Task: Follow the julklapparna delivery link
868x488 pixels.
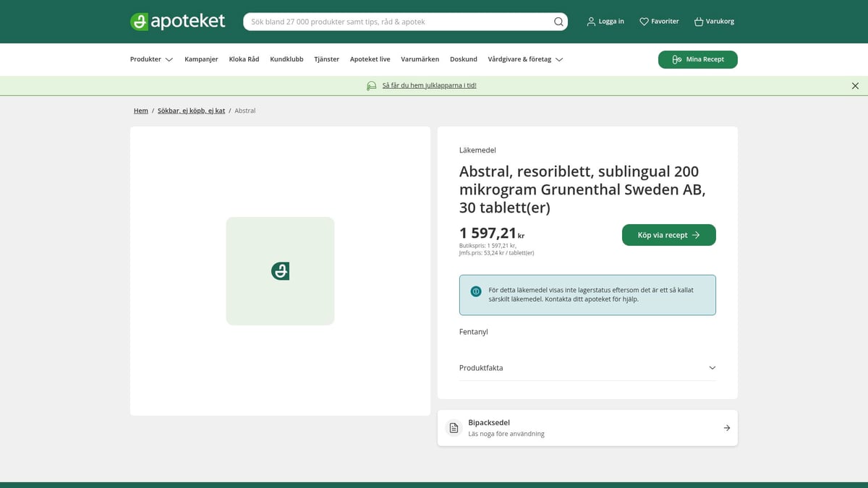Action: [x=429, y=85]
